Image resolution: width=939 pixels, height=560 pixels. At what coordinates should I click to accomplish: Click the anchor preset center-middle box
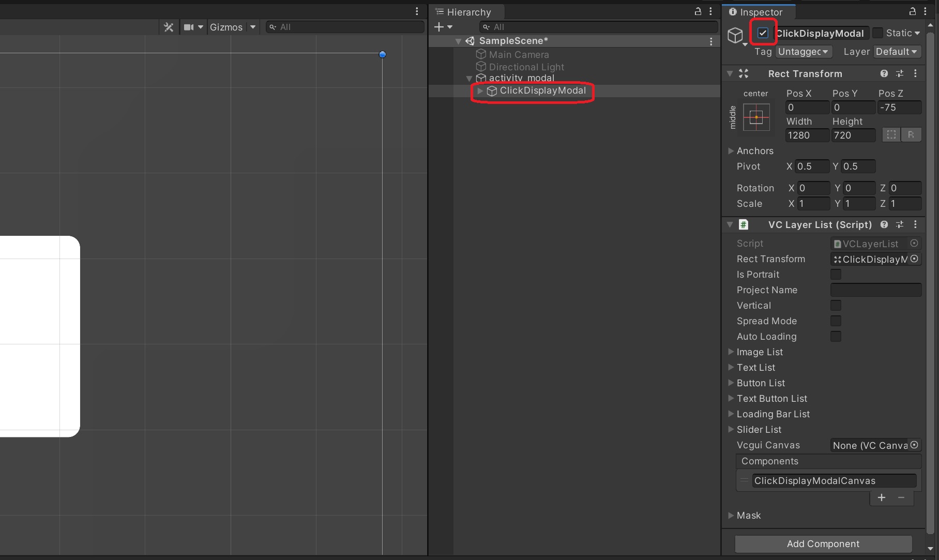coord(756,117)
